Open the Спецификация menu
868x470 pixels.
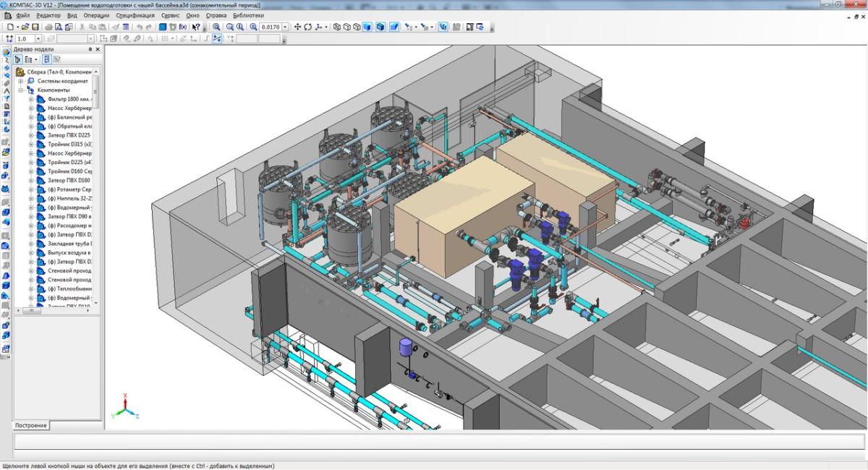(x=135, y=15)
